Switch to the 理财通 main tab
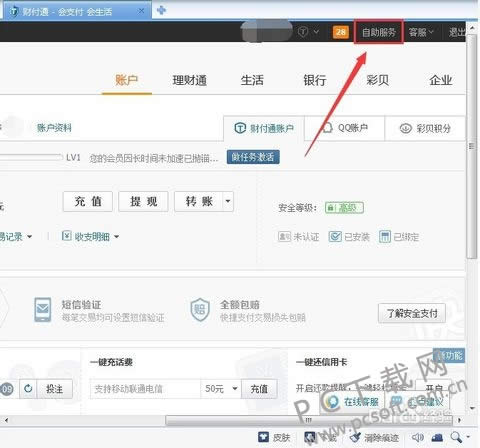480x448 pixels. click(x=190, y=80)
